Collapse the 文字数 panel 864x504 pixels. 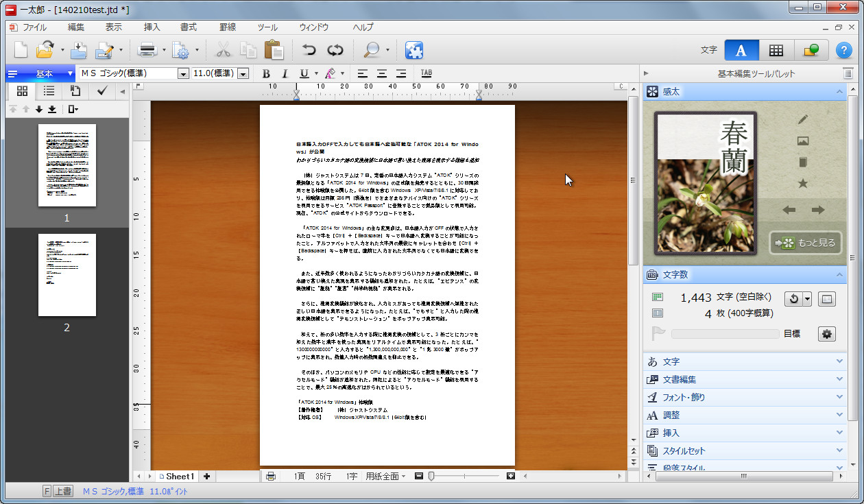click(x=839, y=274)
